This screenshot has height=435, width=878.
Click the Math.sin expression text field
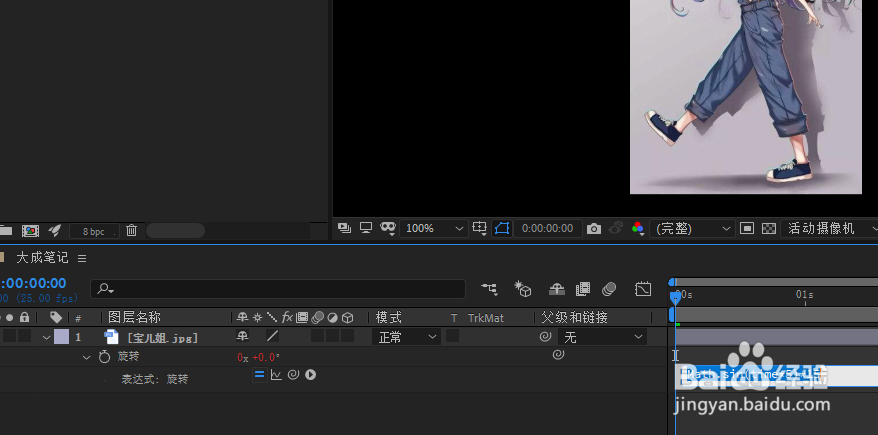(777, 375)
